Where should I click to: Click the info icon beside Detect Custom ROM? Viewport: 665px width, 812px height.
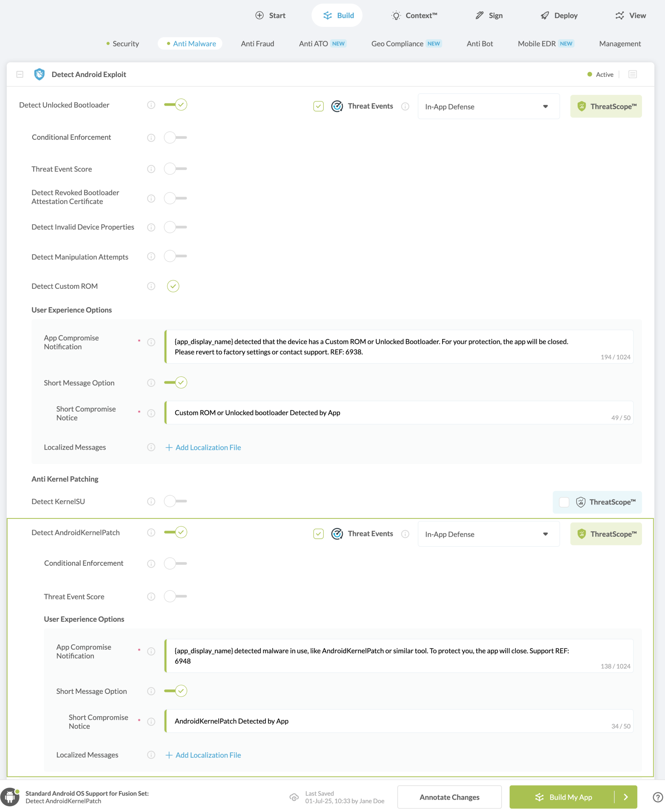tap(151, 286)
